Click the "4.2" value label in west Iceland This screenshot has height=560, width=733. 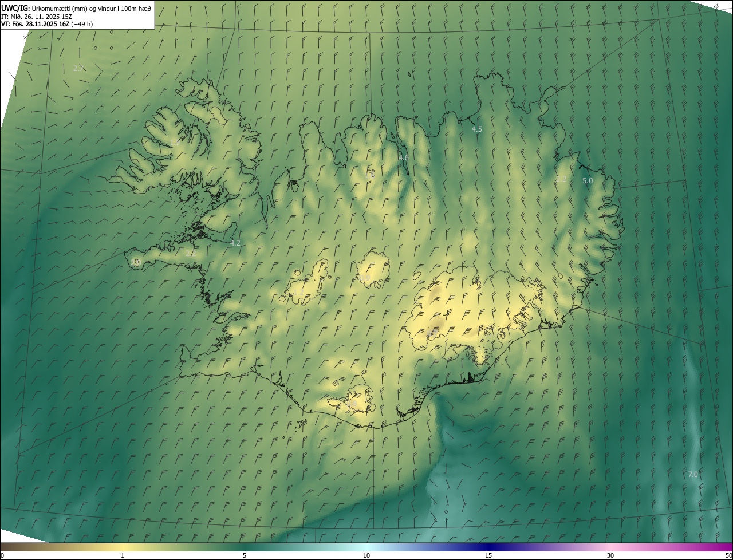tap(235, 243)
